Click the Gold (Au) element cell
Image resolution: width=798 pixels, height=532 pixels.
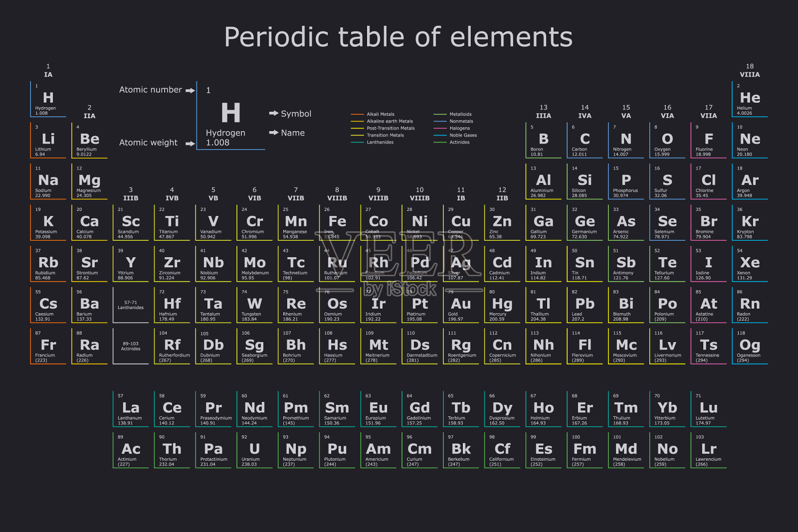click(461, 305)
